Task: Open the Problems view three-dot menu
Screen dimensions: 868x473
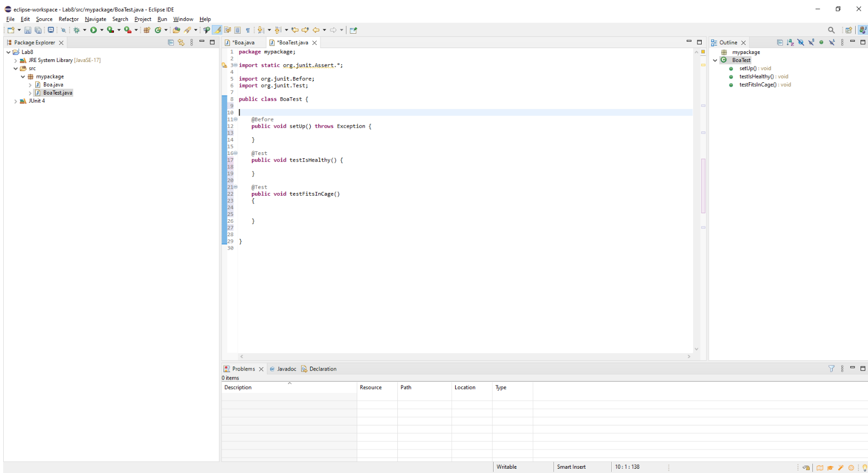Action: coord(842,369)
